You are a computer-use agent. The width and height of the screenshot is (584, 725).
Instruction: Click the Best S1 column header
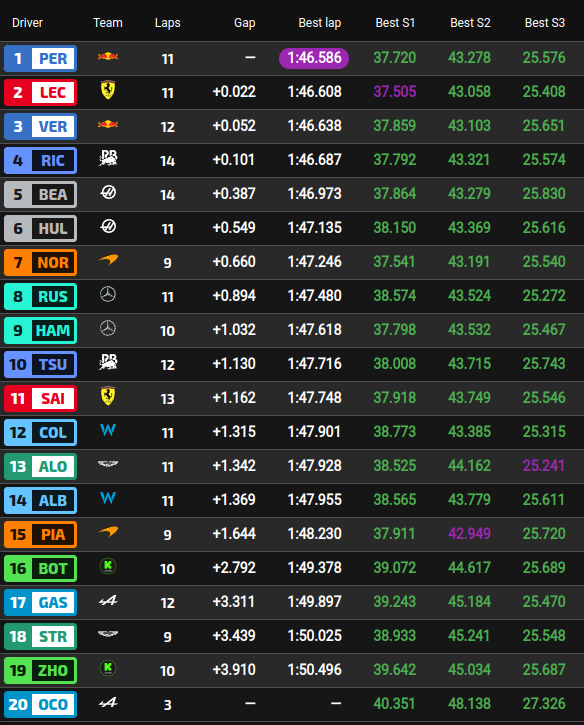[395, 23]
